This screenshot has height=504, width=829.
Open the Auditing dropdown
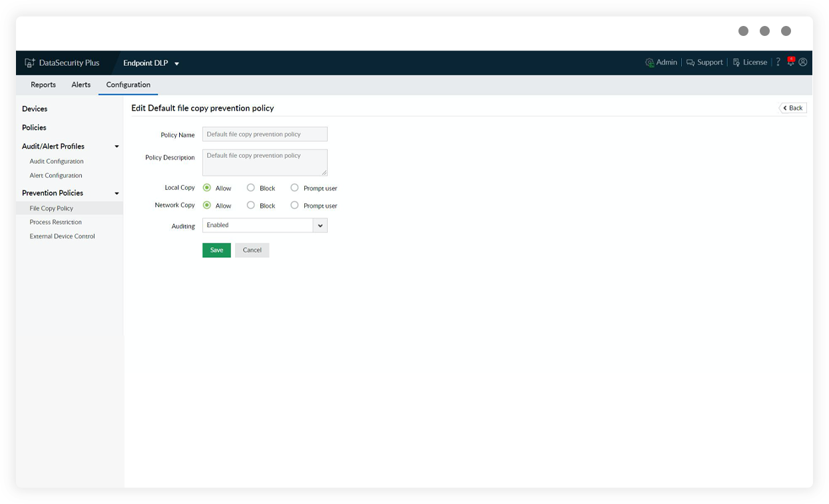tap(320, 225)
